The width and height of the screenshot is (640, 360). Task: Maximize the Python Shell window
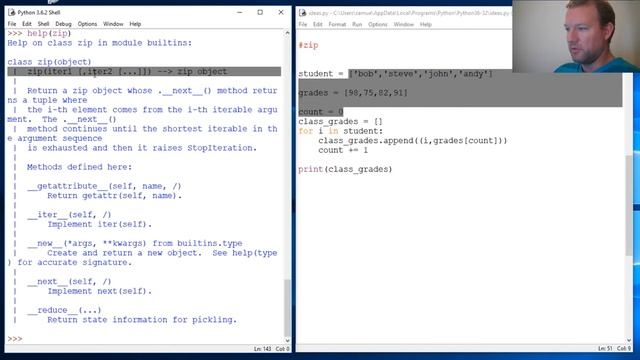point(260,12)
